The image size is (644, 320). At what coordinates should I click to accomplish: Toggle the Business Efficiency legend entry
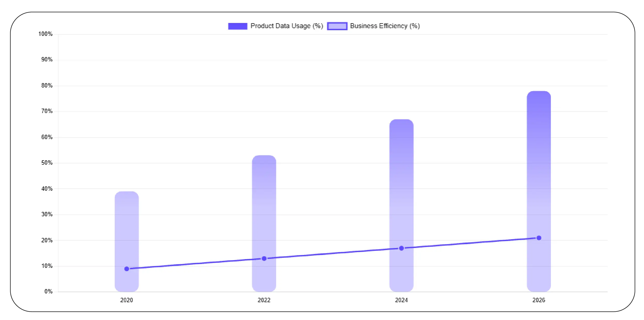(x=385, y=26)
